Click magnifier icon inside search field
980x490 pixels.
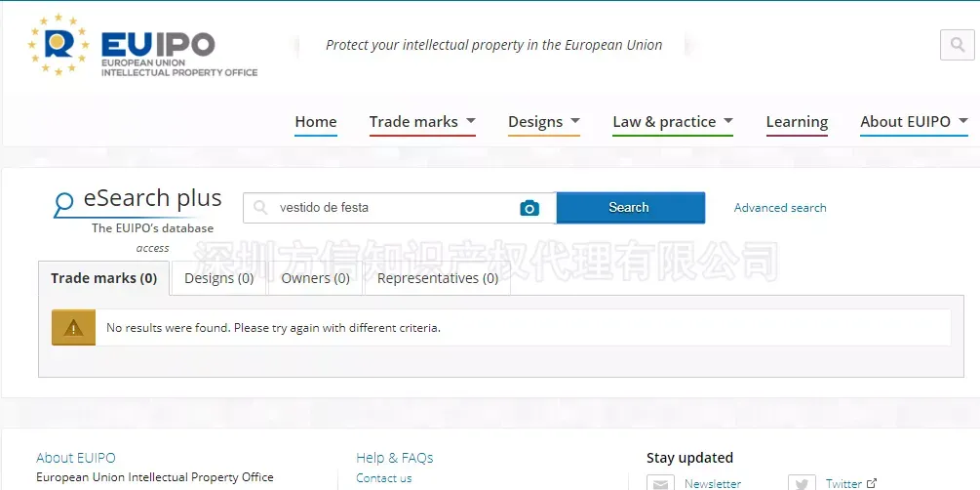click(x=260, y=208)
